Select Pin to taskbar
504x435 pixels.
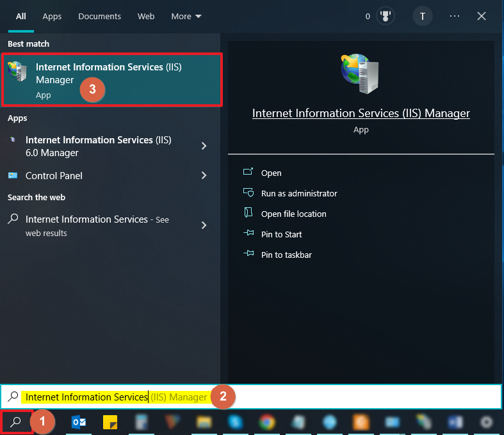(x=286, y=255)
